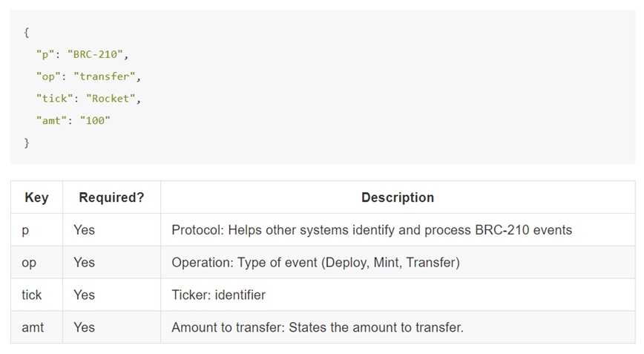Select the "op" cell in the table
The width and height of the screenshot is (644, 354).
tap(29, 263)
